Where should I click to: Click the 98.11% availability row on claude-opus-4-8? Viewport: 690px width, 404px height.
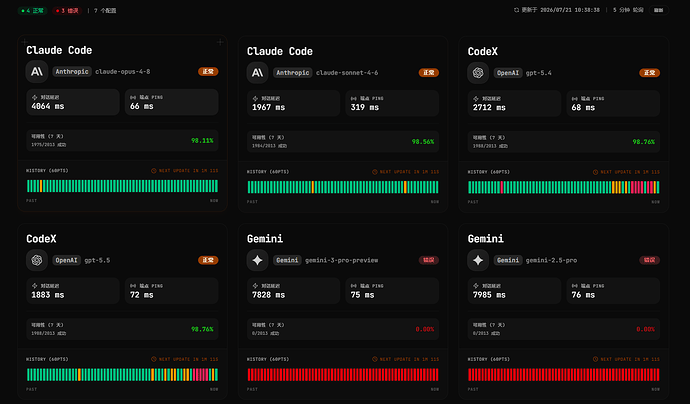pos(122,140)
